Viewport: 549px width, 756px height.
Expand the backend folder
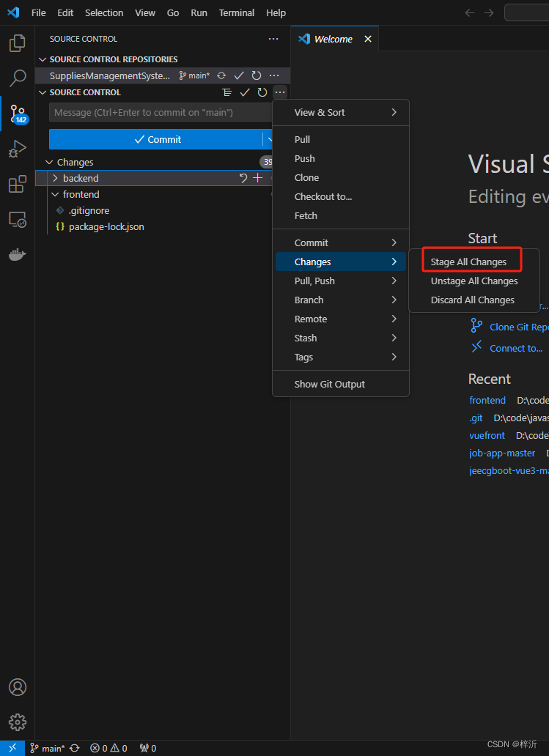coord(55,178)
